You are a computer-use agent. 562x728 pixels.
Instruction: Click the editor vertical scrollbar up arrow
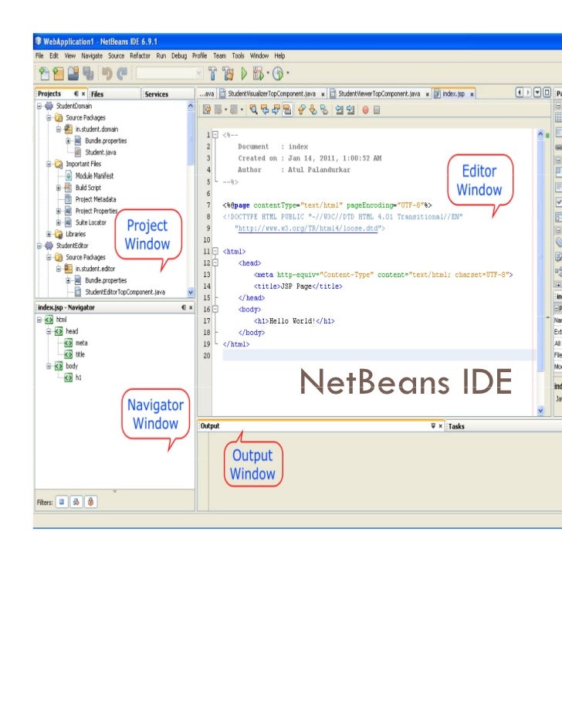pyautogui.click(x=540, y=134)
